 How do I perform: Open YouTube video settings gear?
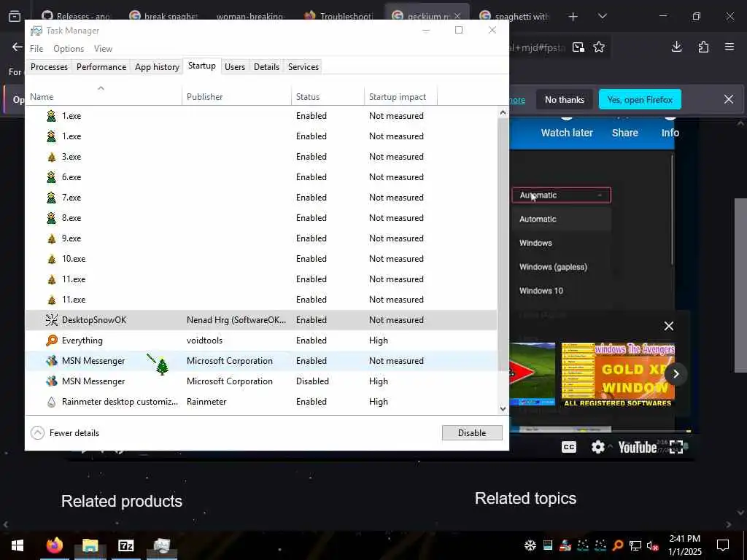(598, 447)
